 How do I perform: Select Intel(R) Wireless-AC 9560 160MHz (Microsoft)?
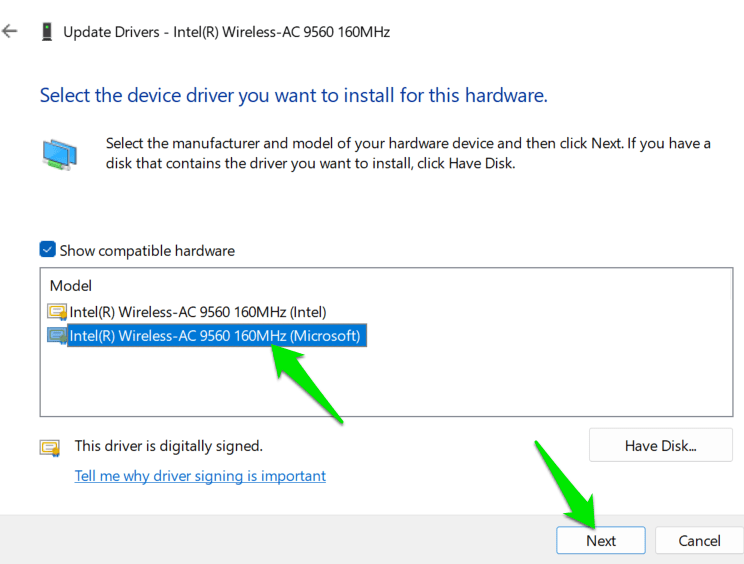coord(215,336)
